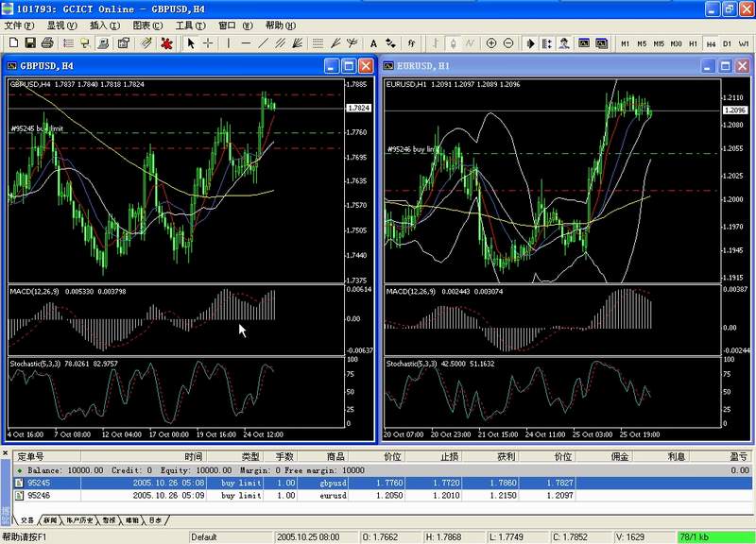Select the Equidistant Channel tool
The height and width of the screenshot is (544, 756).
(x=279, y=42)
